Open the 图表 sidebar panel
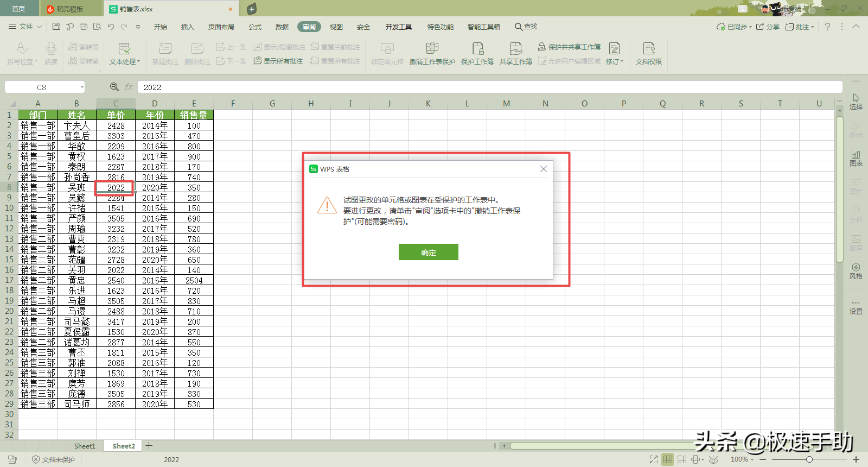The image size is (868, 467). coord(856,158)
